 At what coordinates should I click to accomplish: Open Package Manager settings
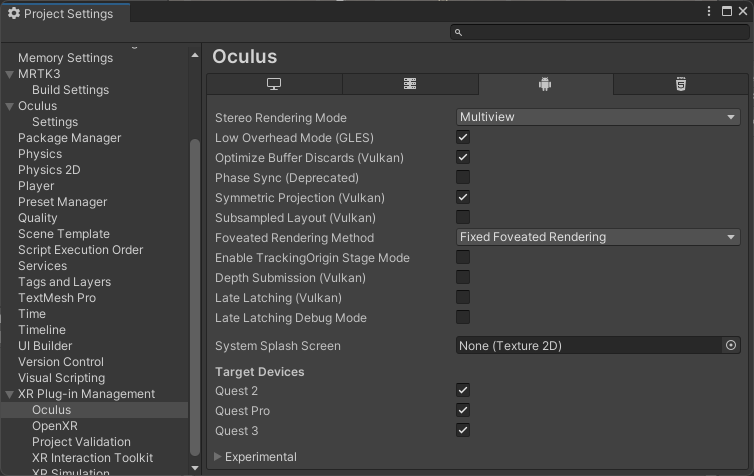click(69, 138)
